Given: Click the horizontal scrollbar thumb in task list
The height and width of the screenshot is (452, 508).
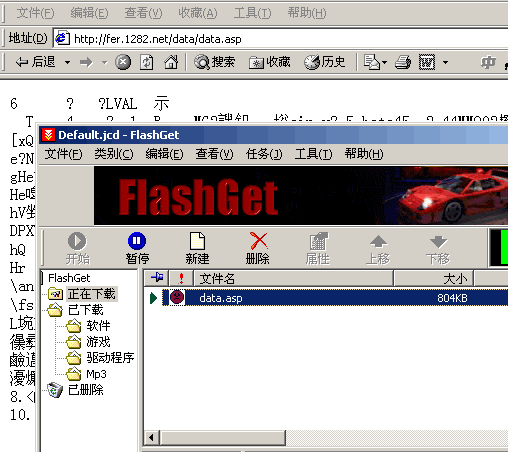Looking at the screenshot, I should [223, 438].
